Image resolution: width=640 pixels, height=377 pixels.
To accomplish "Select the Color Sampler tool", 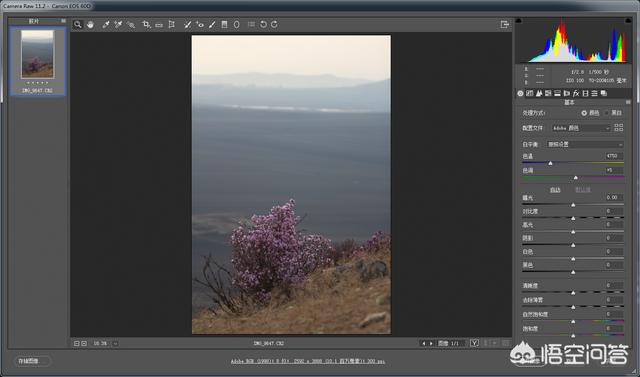I will (x=118, y=24).
